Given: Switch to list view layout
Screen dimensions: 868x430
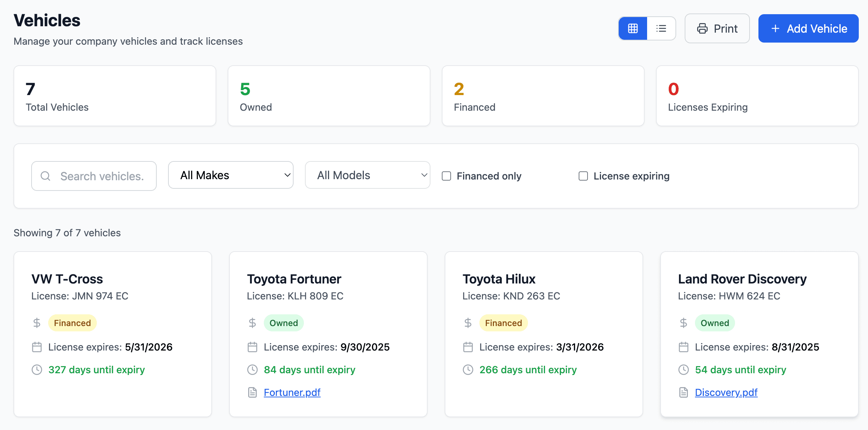Looking at the screenshot, I should point(661,28).
